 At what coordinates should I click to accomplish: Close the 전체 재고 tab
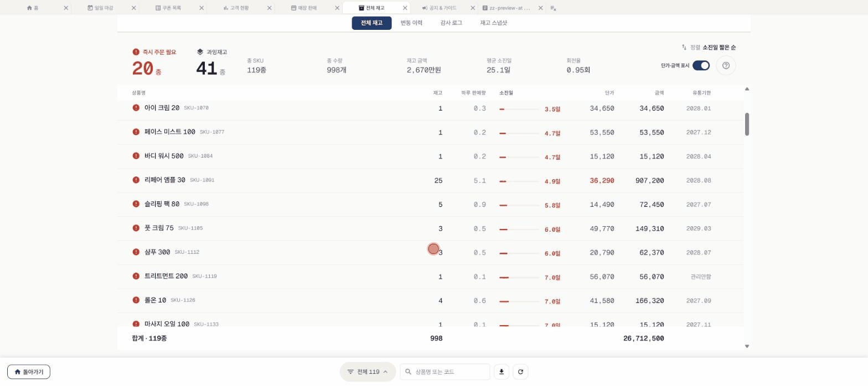coord(405,8)
